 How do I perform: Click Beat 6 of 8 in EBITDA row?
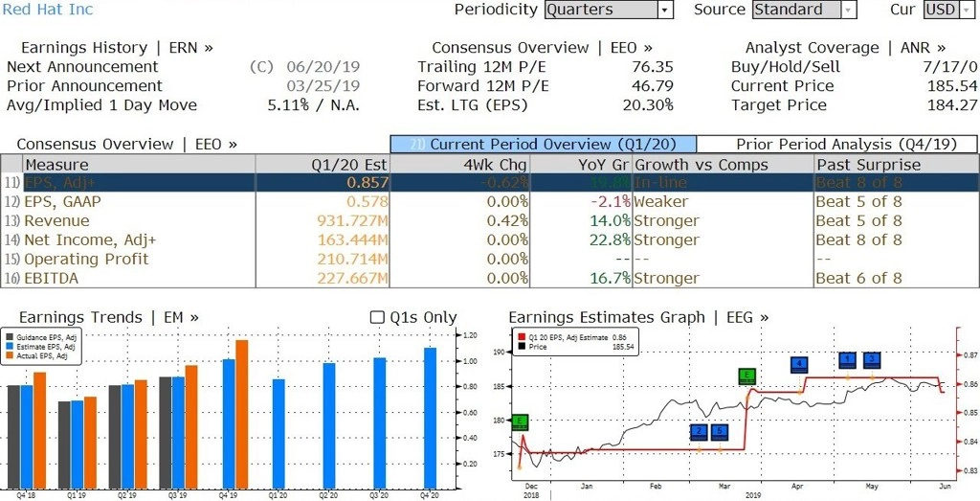click(x=858, y=279)
